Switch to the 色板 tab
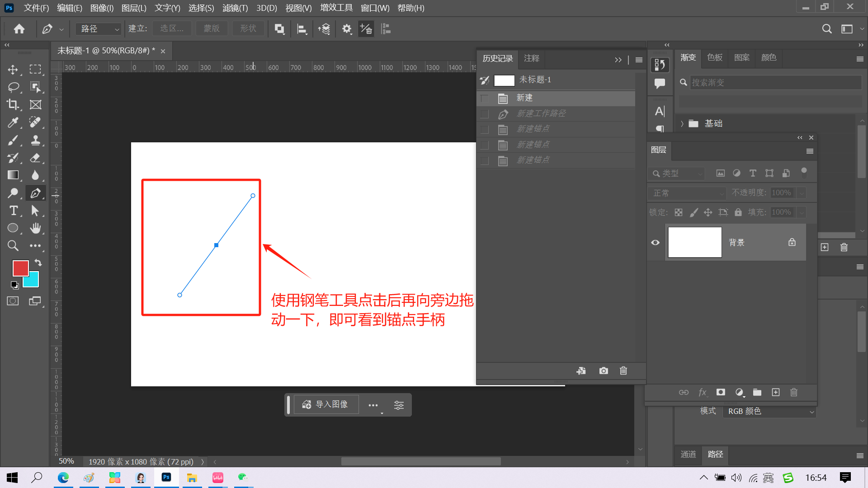Viewport: 868px width, 488px height. tap(715, 57)
